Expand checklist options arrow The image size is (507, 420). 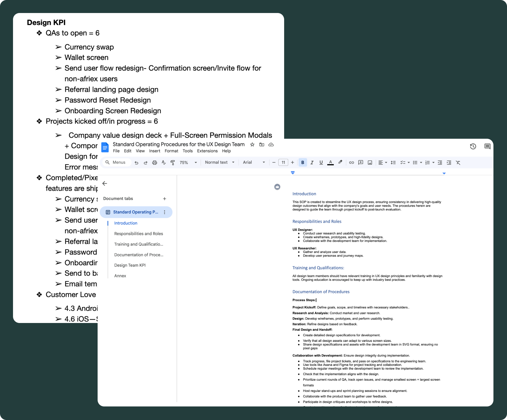409,163
